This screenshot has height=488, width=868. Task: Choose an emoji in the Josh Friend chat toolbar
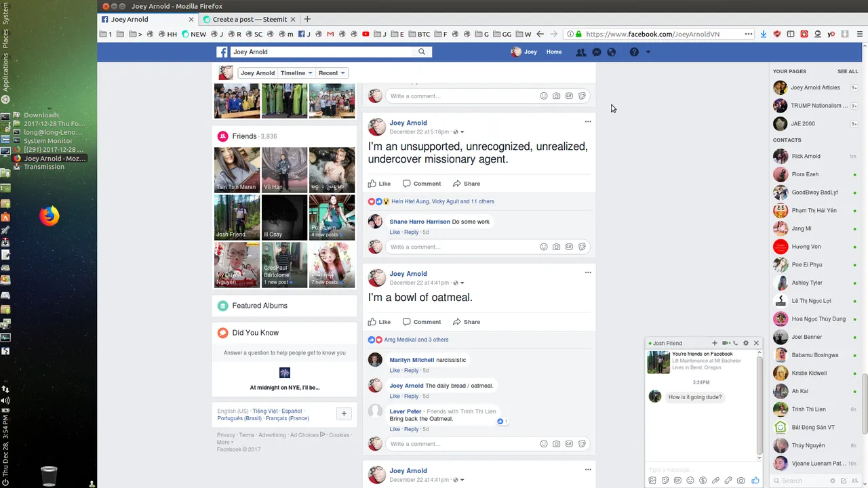(x=690, y=481)
